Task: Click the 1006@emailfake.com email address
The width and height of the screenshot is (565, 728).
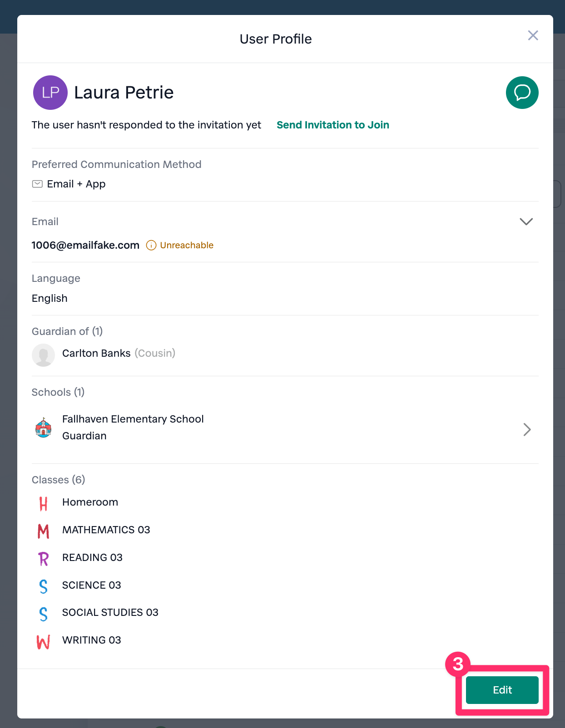Action: click(85, 245)
